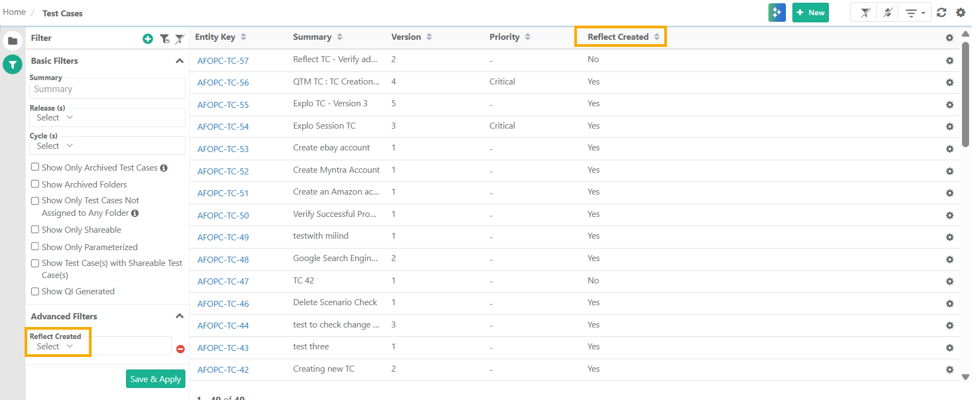Enable Show Only Shareable checkbox

click(35, 229)
